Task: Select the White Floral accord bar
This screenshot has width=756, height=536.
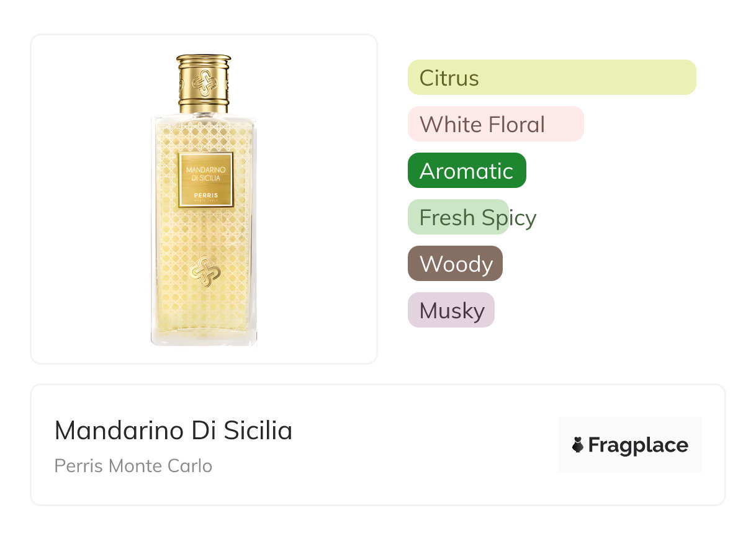Action: (x=495, y=124)
